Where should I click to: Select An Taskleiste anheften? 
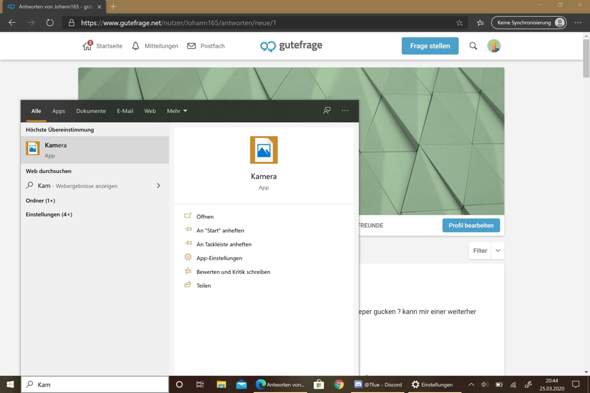coord(224,244)
